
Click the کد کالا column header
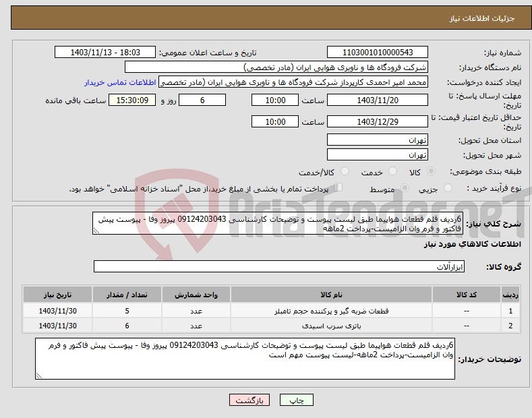click(467, 295)
